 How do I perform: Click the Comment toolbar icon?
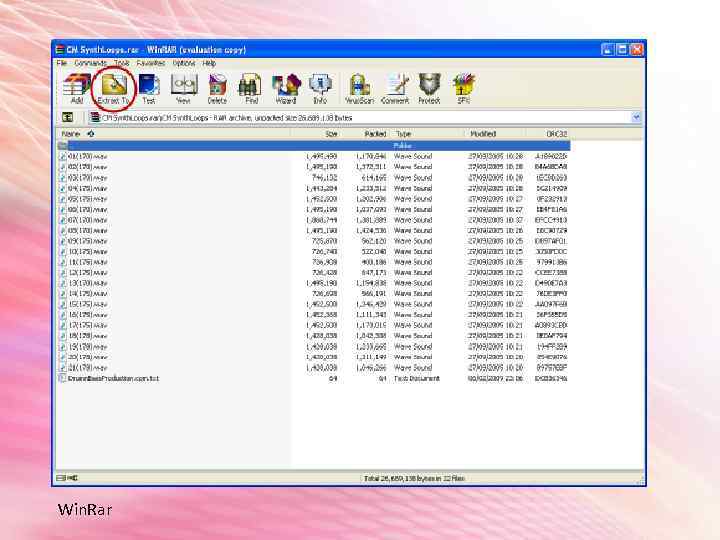[x=395, y=88]
